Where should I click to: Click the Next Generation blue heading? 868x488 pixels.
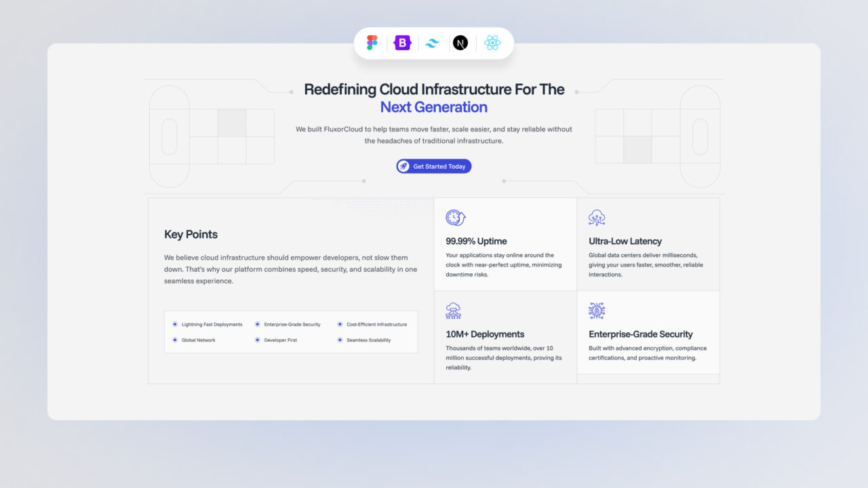[433, 107]
